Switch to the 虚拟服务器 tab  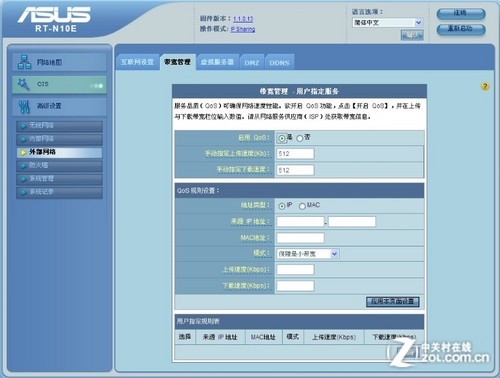tap(217, 62)
